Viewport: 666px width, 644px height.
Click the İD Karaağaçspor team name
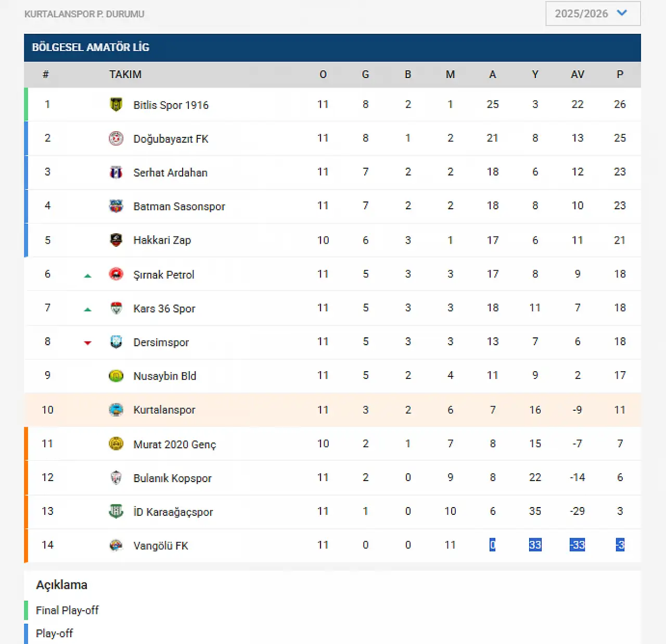[x=173, y=512]
